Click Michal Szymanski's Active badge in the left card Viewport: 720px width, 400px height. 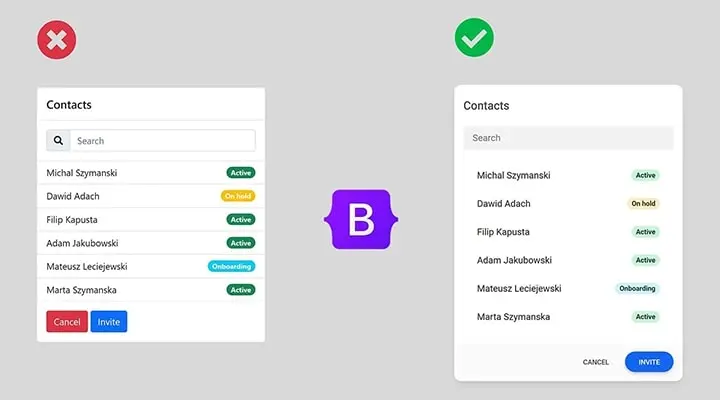[x=241, y=173]
